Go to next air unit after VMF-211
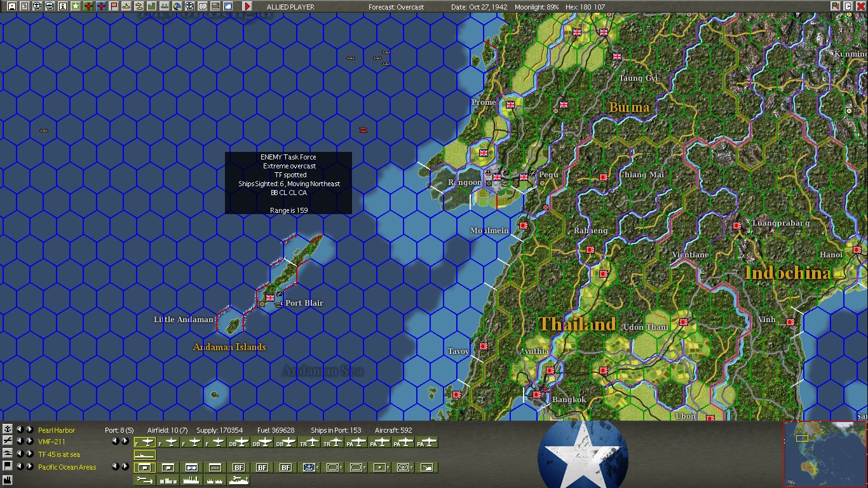 click(29, 442)
